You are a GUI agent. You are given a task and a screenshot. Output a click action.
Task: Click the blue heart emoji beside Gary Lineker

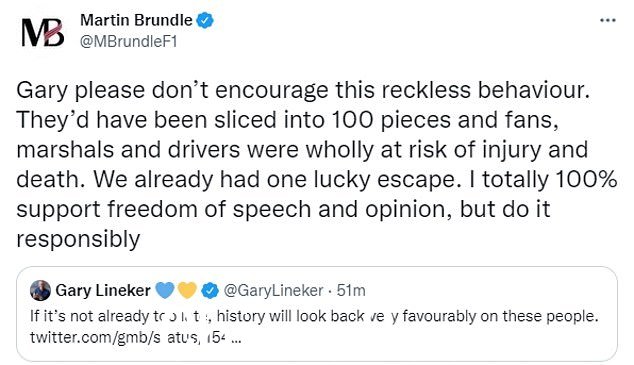tap(165, 290)
